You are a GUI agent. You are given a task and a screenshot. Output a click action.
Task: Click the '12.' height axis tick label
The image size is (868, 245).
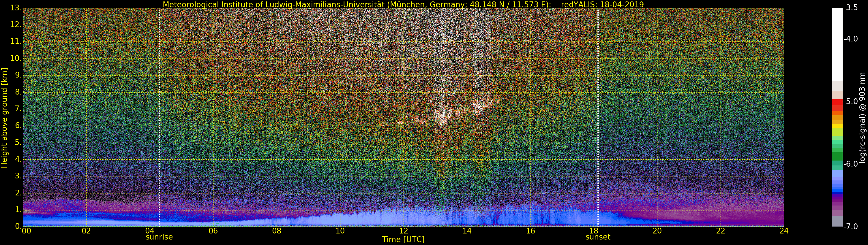pos(16,24)
